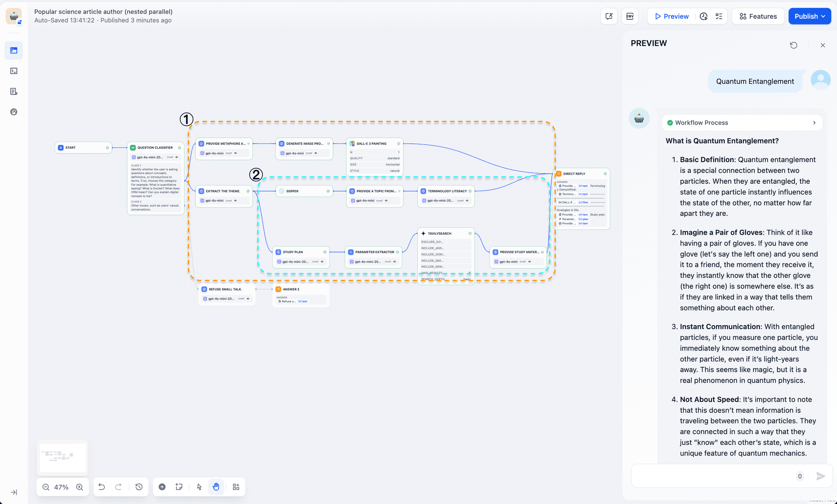The image size is (837, 504).
Task: Reset the conversation in the Preview panel
Action: pos(794,45)
